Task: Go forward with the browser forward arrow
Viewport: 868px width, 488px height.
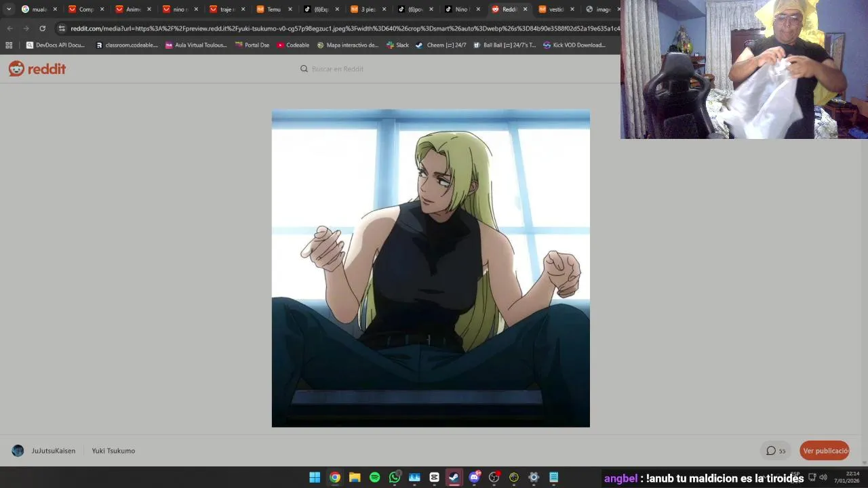Action: [26, 28]
